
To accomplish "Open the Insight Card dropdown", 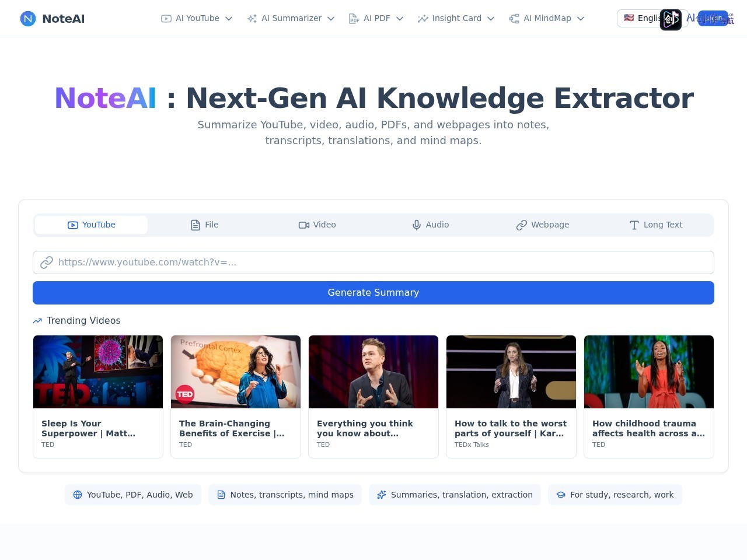I will [456, 19].
